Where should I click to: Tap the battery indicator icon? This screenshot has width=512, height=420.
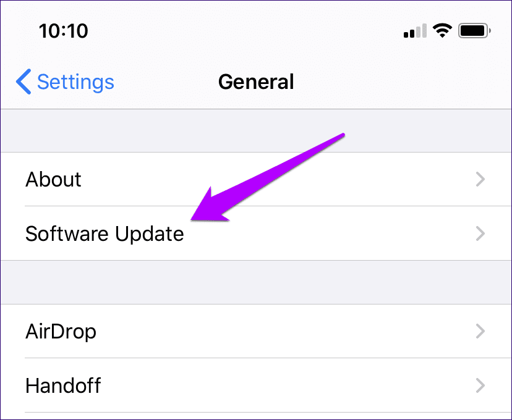pyautogui.click(x=474, y=31)
